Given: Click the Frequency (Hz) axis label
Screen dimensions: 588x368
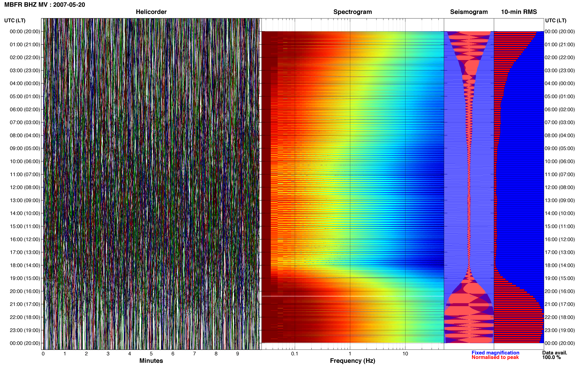Looking at the screenshot, I should (x=352, y=361).
